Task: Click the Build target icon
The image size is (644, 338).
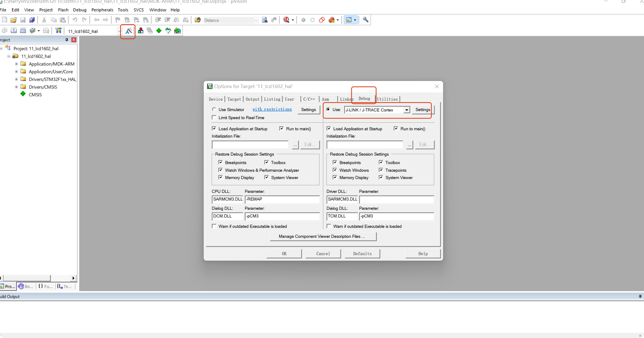Action: 14,31
